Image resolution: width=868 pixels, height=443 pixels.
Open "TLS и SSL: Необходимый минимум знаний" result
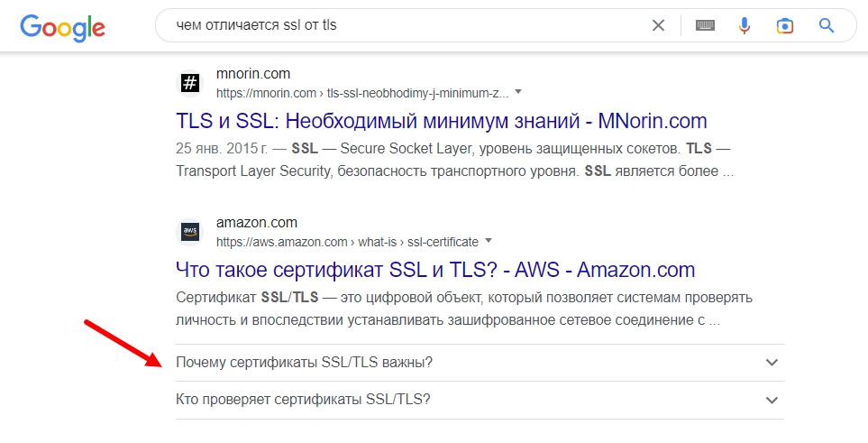(442, 121)
